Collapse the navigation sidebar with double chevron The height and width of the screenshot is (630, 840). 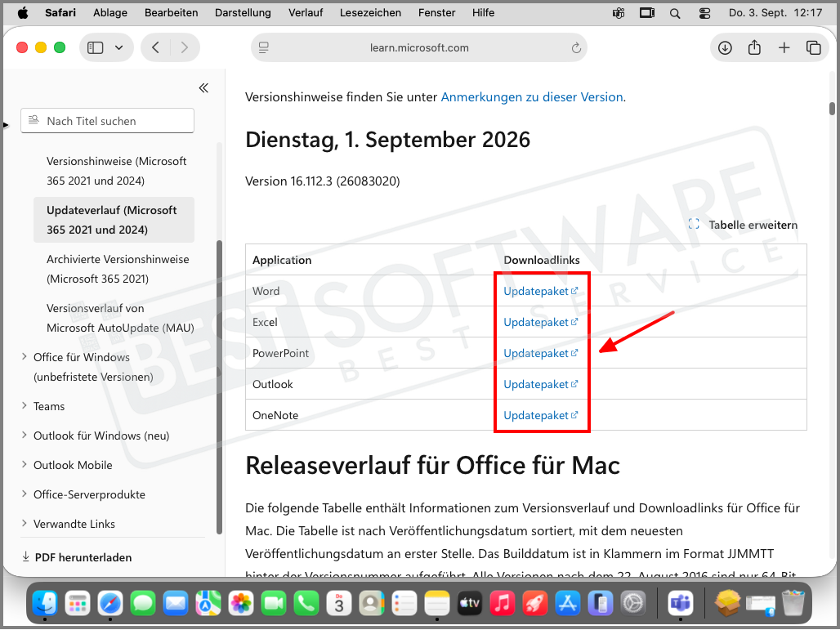[203, 88]
